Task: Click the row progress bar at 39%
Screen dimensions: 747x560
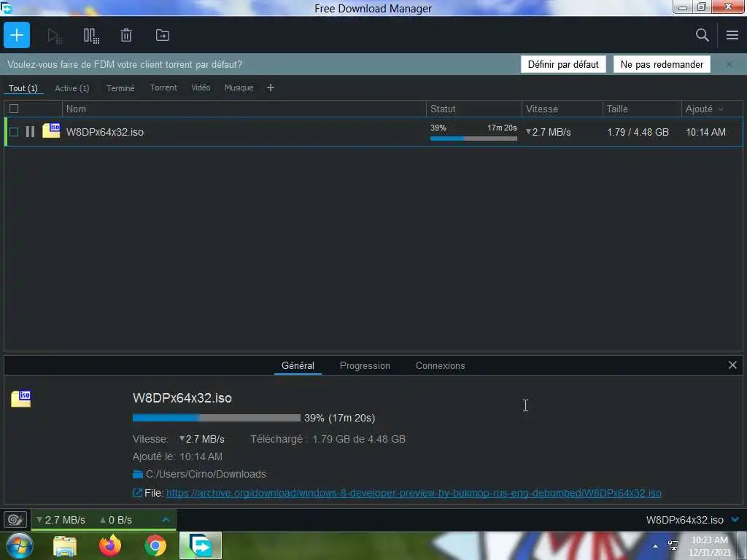Action: [473, 139]
